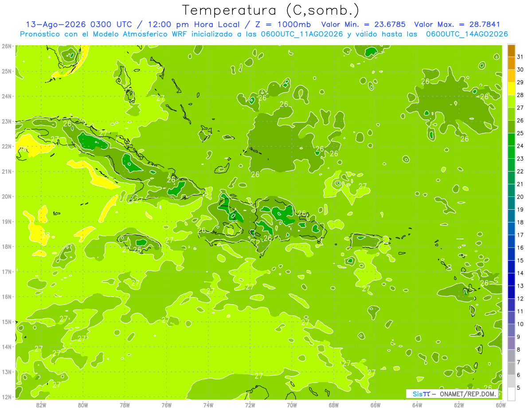Click the '21N' latitude axis label
Viewport: 532px width, 411px height.
[6, 172]
